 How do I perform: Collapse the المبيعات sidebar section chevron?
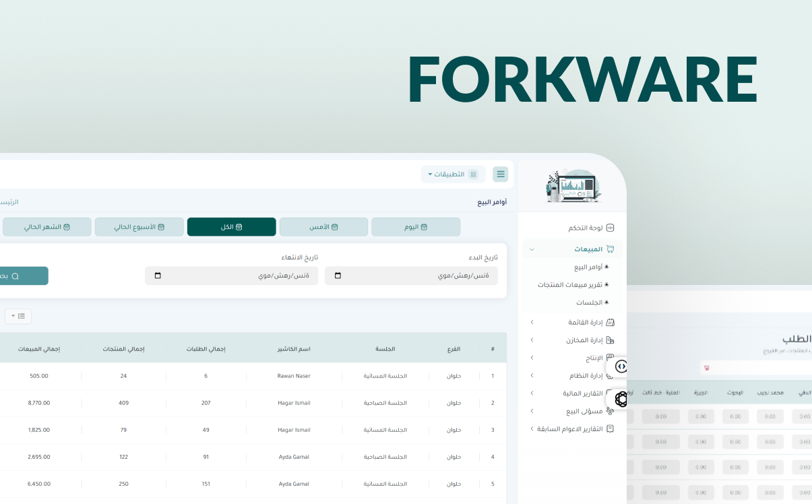[x=532, y=249]
